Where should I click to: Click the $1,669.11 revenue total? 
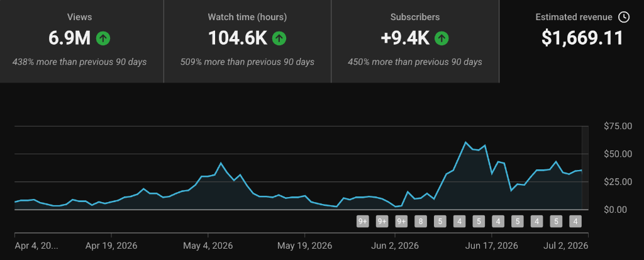(582, 38)
